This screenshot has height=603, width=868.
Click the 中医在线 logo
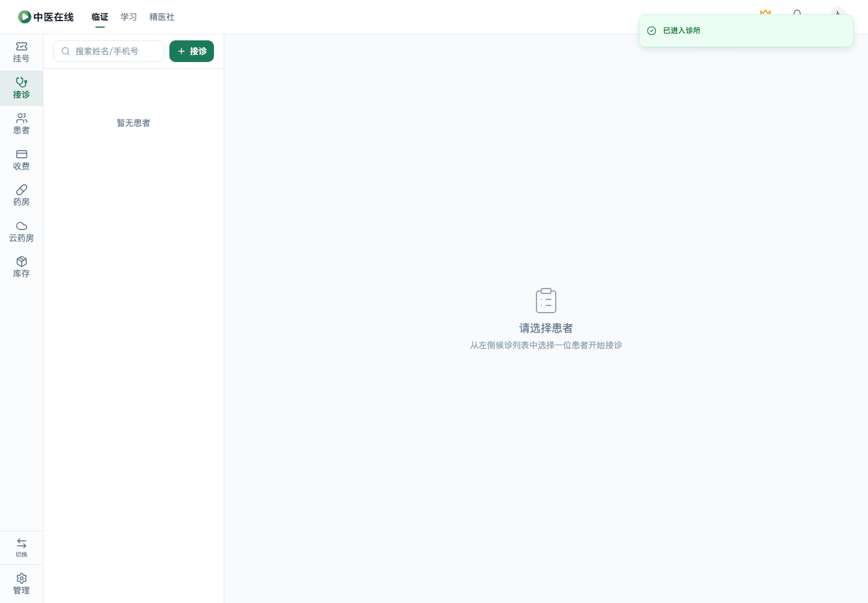click(x=46, y=17)
